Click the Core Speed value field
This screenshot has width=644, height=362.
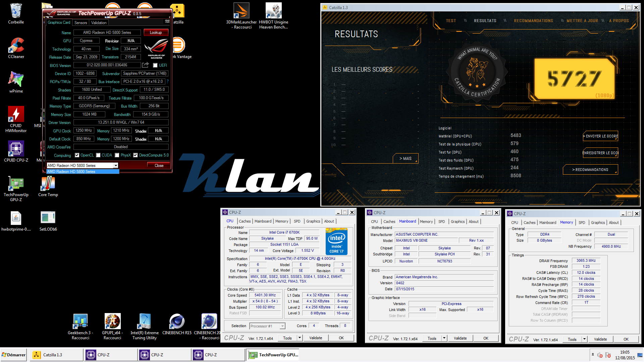pyautogui.click(x=265, y=295)
